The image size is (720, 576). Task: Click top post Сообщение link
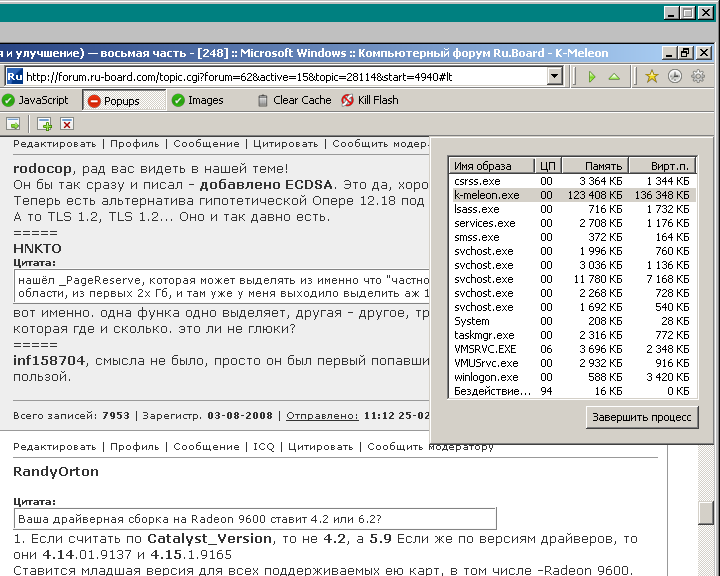point(206,144)
